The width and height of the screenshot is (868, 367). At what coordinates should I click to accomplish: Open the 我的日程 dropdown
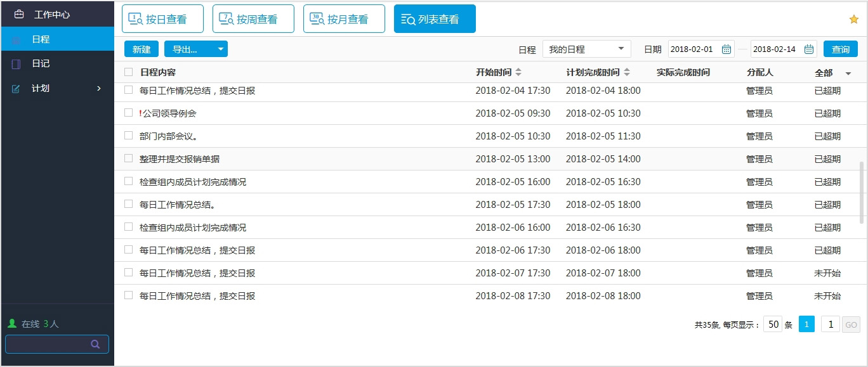click(585, 48)
